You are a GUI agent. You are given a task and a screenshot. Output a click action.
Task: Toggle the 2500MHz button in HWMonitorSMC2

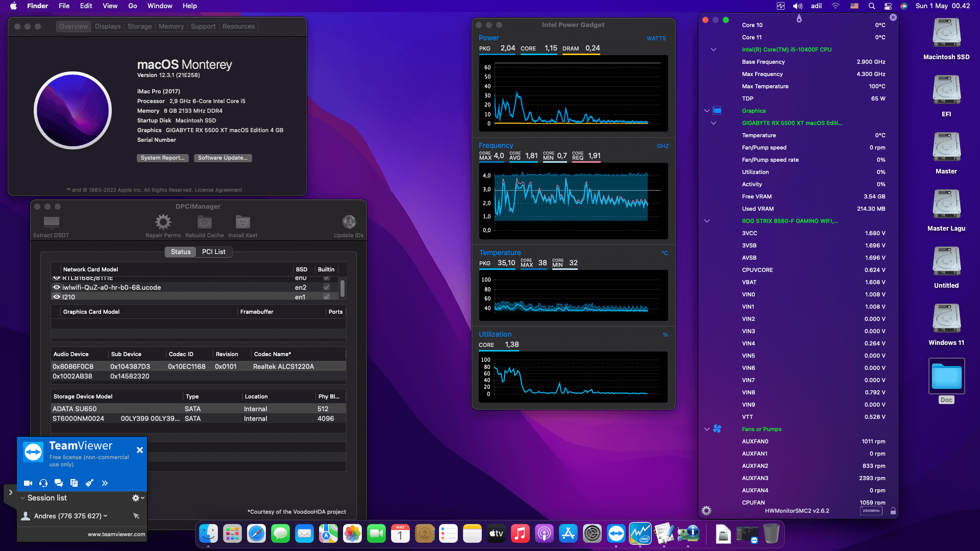tap(871, 511)
